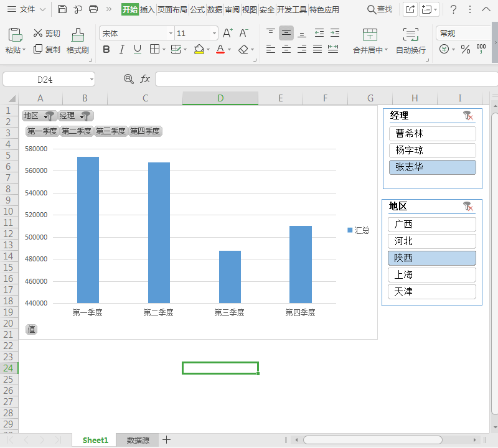
Task: Click the cell borders icon
Action: click(154, 49)
